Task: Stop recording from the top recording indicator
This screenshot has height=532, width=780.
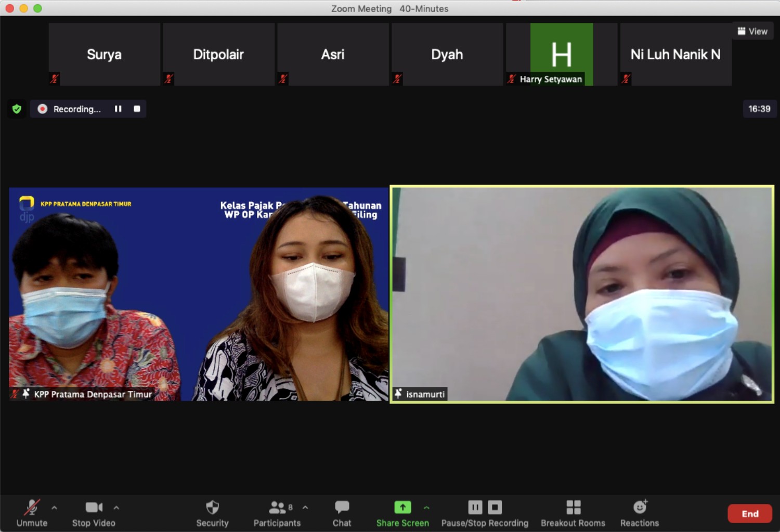Action: pyautogui.click(x=137, y=109)
